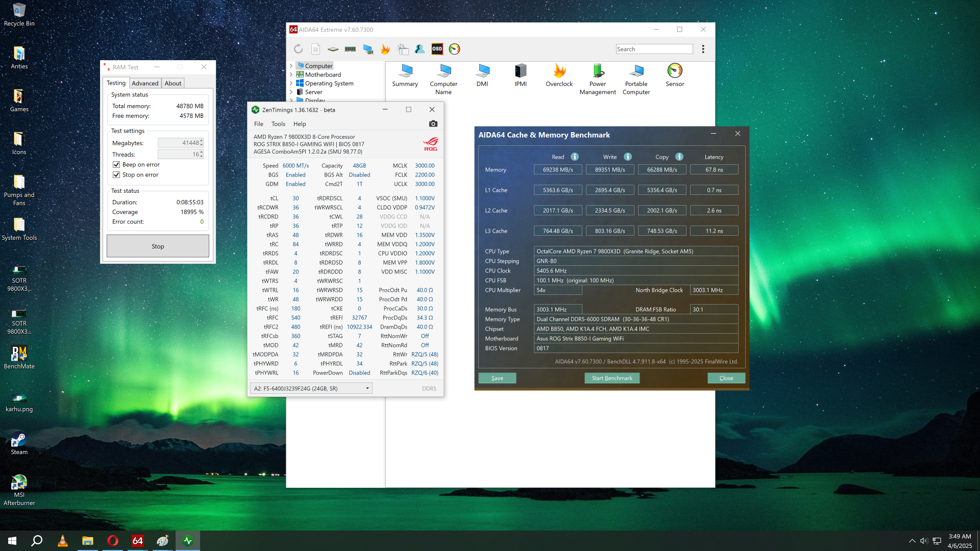Click the ZenTimings taskbar icon
The width and height of the screenshot is (980, 551).
coord(188,541)
